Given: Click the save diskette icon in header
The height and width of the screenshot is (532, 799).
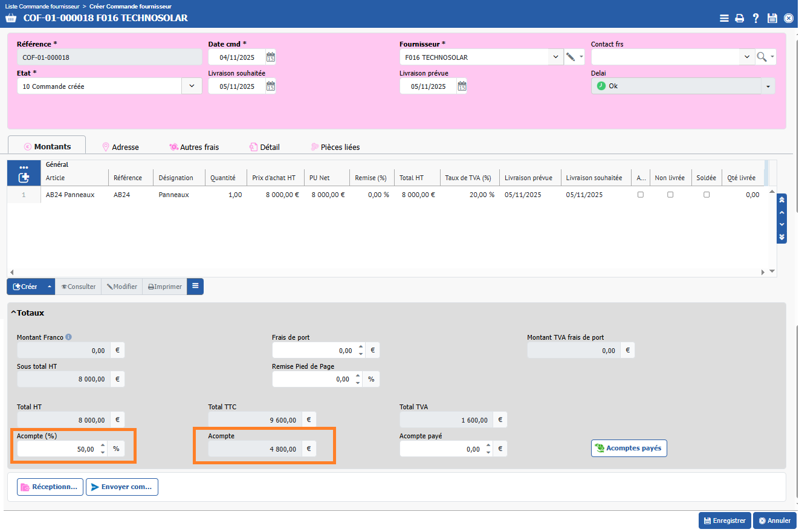Looking at the screenshot, I should click(772, 18).
